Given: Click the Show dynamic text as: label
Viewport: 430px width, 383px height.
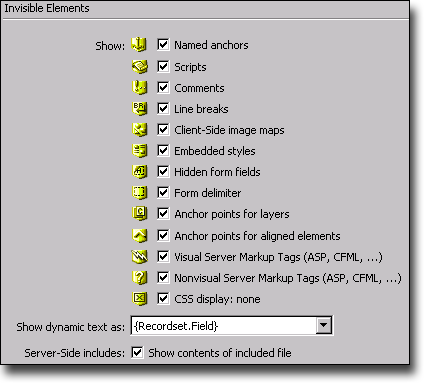Looking at the screenshot, I should tap(71, 327).
